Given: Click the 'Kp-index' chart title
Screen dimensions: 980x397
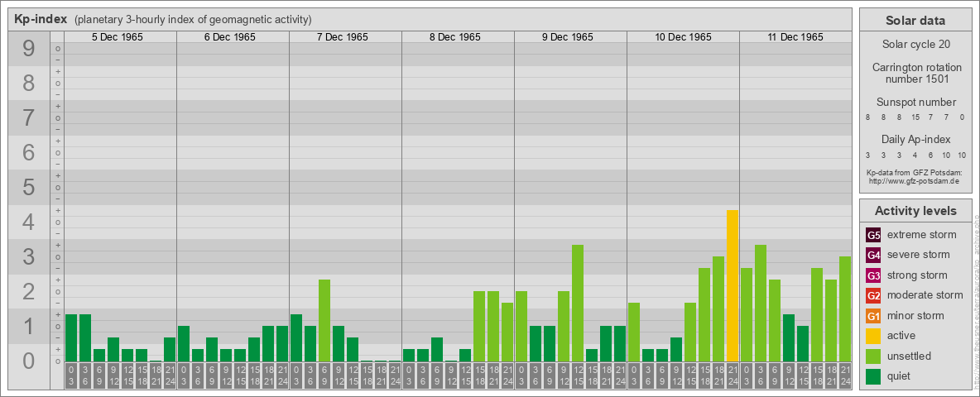Looking at the screenshot, I should (41, 19).
